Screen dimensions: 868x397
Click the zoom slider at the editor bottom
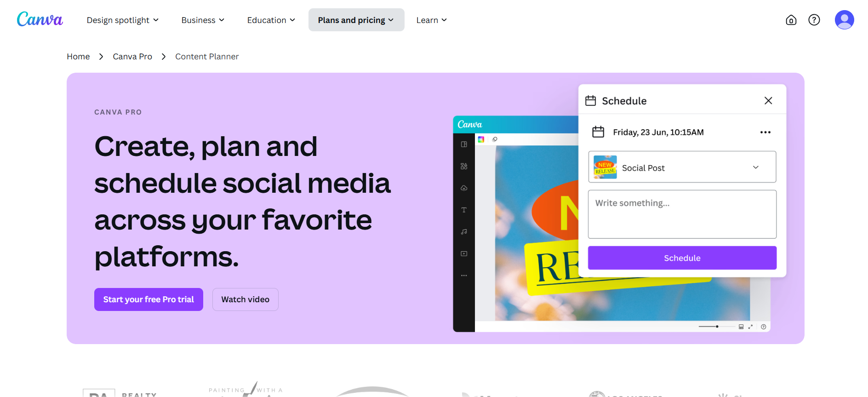(x=716, y=327)
